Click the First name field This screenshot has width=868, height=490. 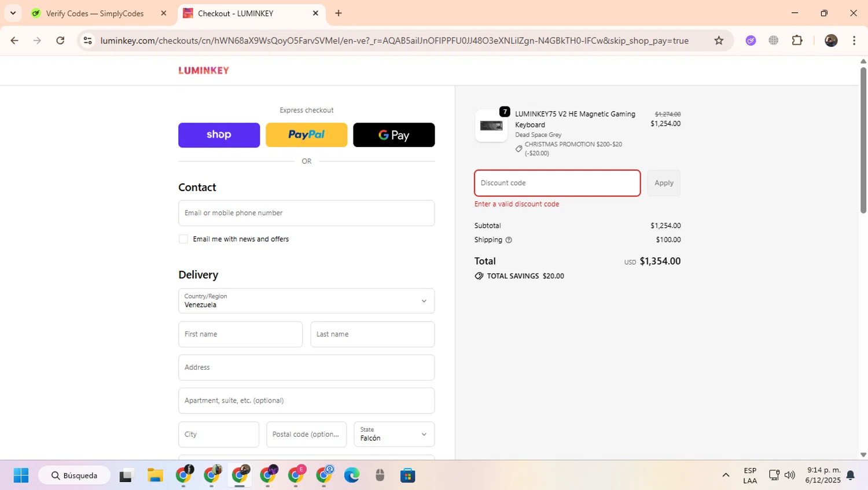tap(240, 334)
